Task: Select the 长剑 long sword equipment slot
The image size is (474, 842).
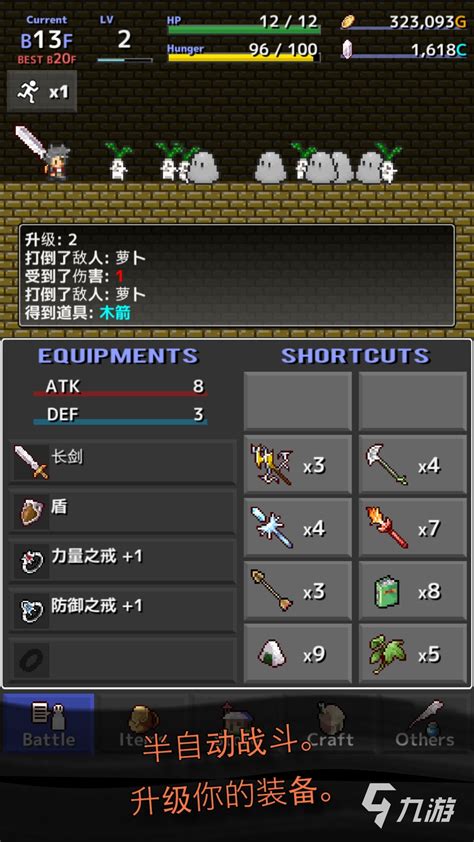Action: tap(122, 462)
